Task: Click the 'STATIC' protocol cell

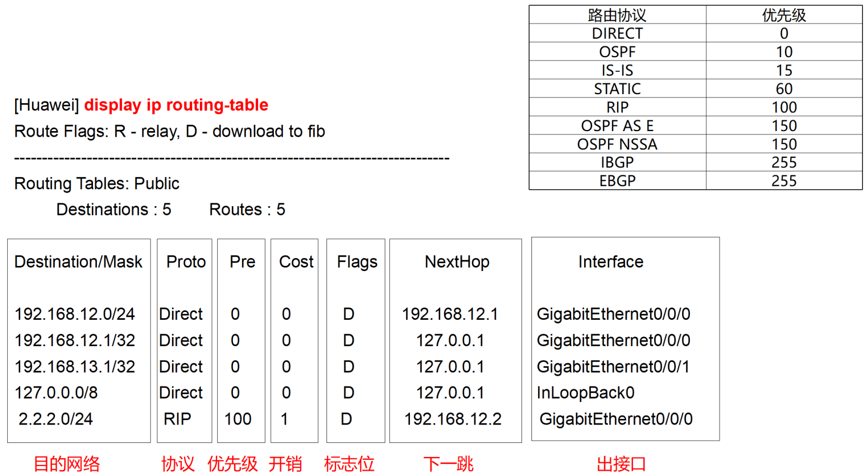Action: click(x=617, y=89)
